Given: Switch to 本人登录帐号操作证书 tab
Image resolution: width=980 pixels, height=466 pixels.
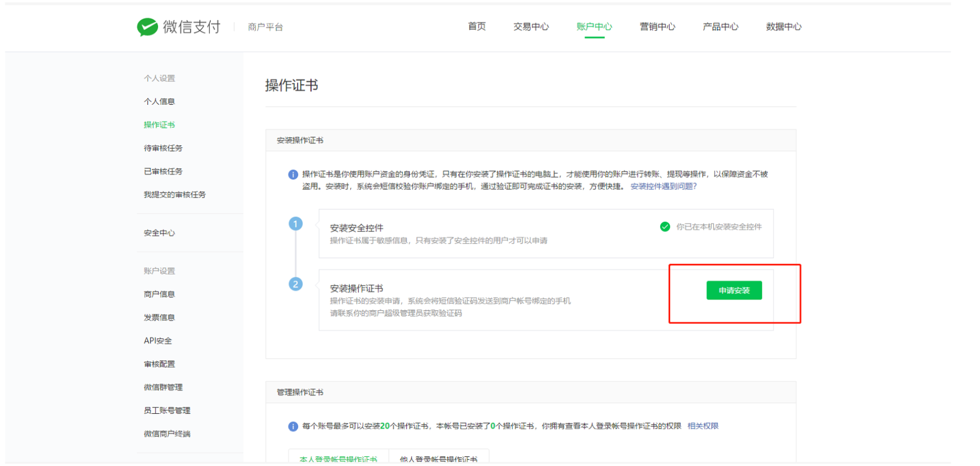Looking at the screenshot, I should [338, 459].
